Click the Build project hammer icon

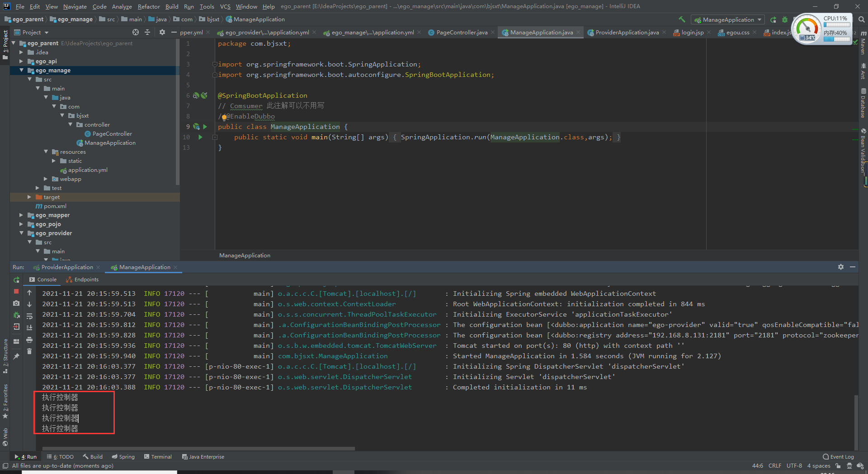click(682, 19)
